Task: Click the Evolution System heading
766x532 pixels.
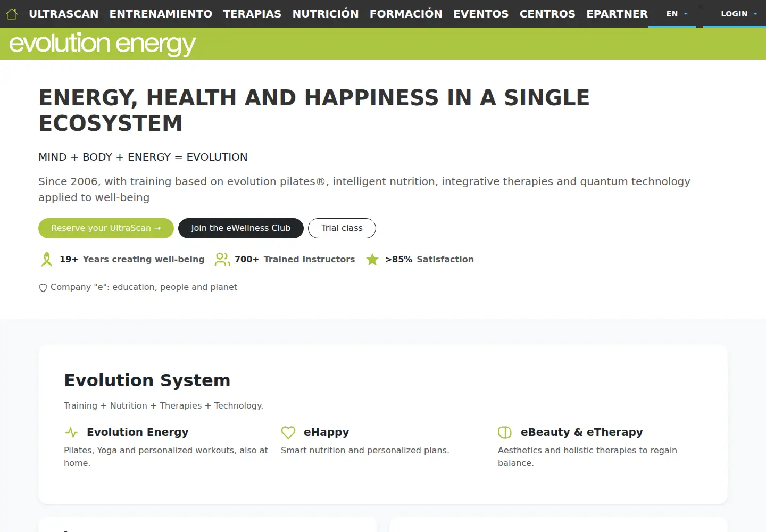Action: tap(147, 380)
